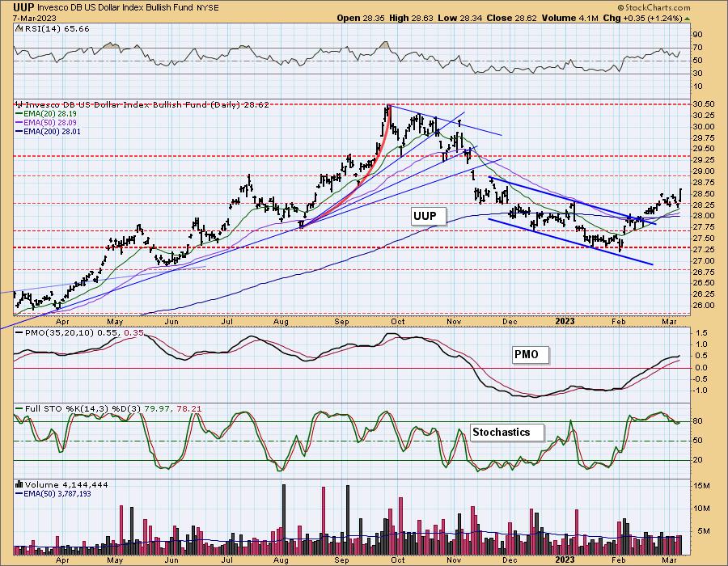Click the stochastics 20 axis label

[x=698, y=460]
